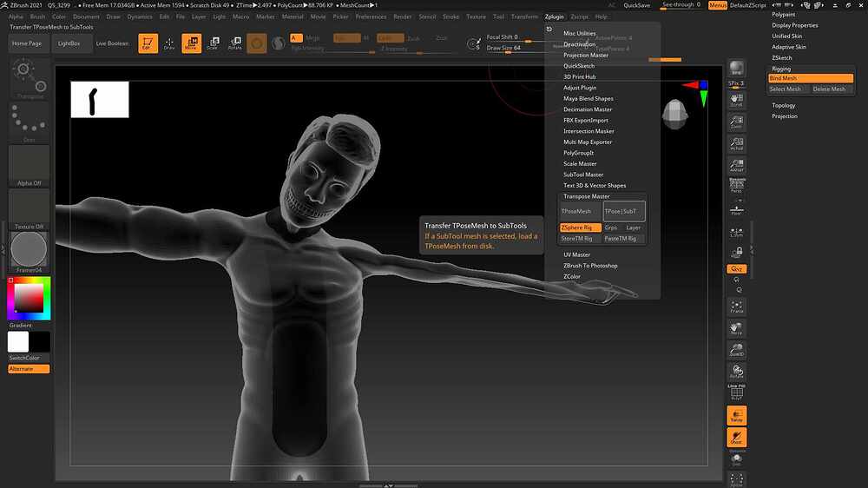Click the stroke type dots icon

(x=30, y=122)
